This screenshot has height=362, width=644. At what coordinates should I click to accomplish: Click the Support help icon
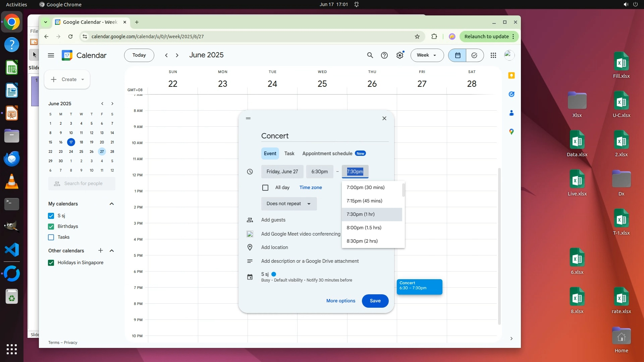pos(384,55)
